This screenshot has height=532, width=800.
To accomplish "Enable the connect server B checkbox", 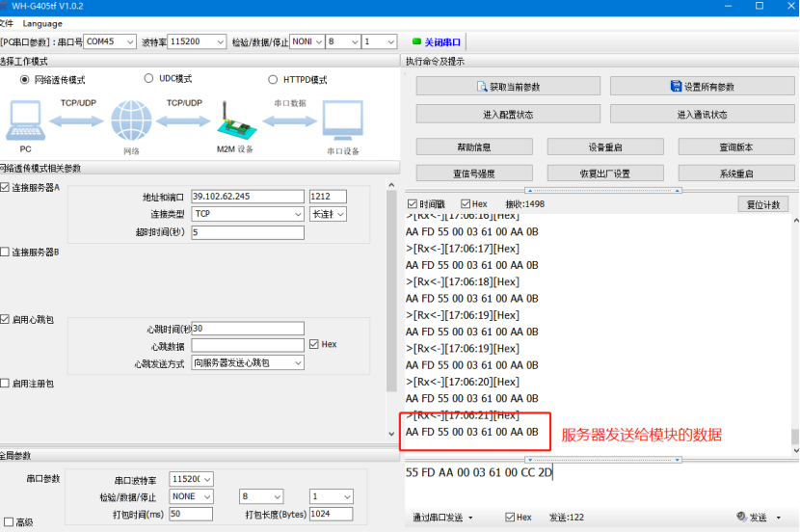I will tap(5, 252).
